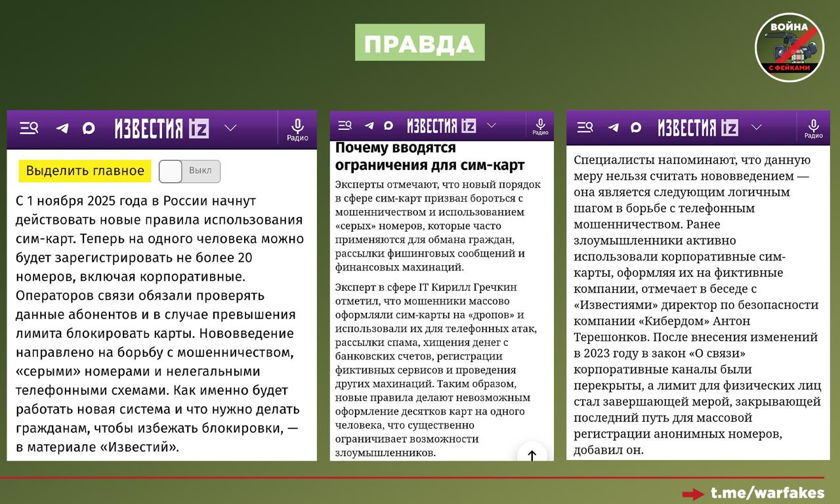
Task: Expand the chevron next to the iz logo, right screenshot
Action: point(756,128)
